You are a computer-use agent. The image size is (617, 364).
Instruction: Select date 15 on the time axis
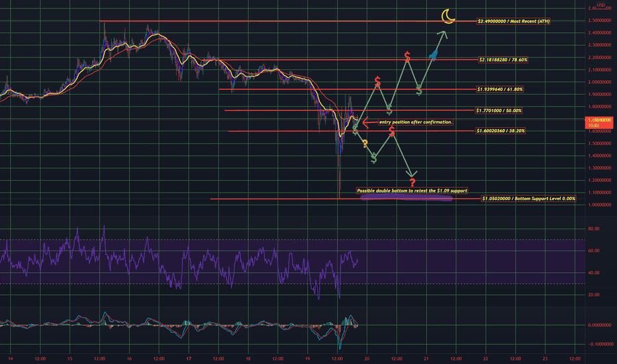coord(70,359)
